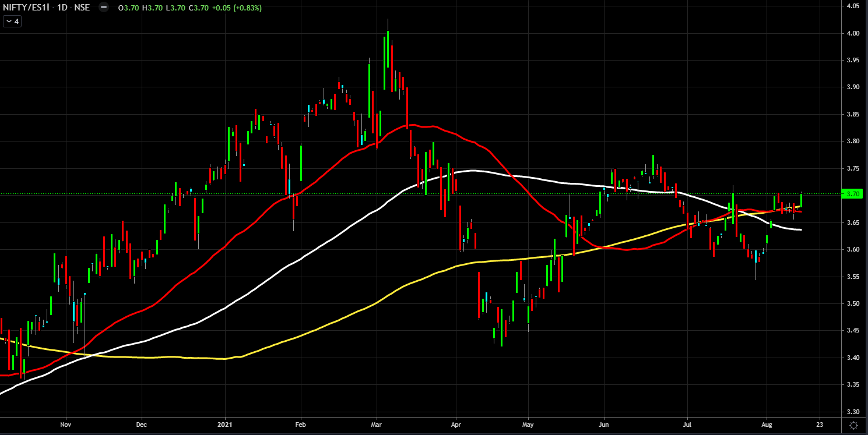Click the Feb label on time axis
This screenshot has width=868, height=435.
301,425
